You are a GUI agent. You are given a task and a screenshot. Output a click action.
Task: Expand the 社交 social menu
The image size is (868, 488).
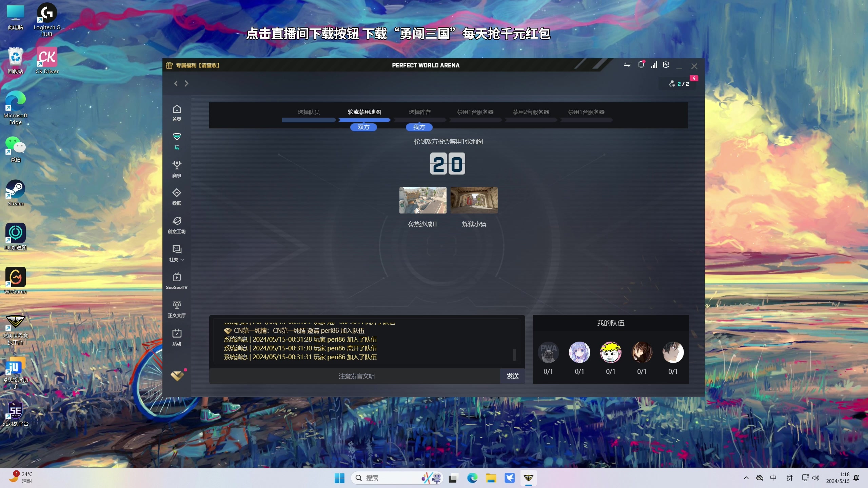[177, 253]
